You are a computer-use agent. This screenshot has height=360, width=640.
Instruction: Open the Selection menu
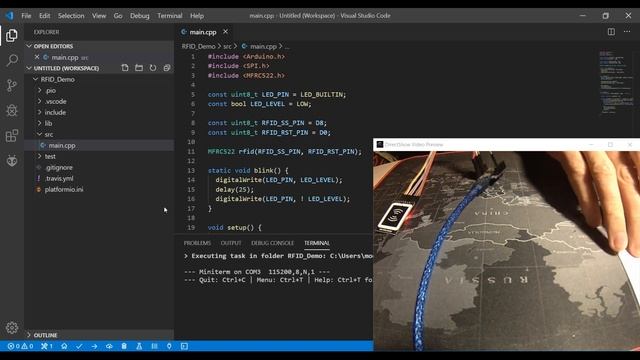(71, 16)
